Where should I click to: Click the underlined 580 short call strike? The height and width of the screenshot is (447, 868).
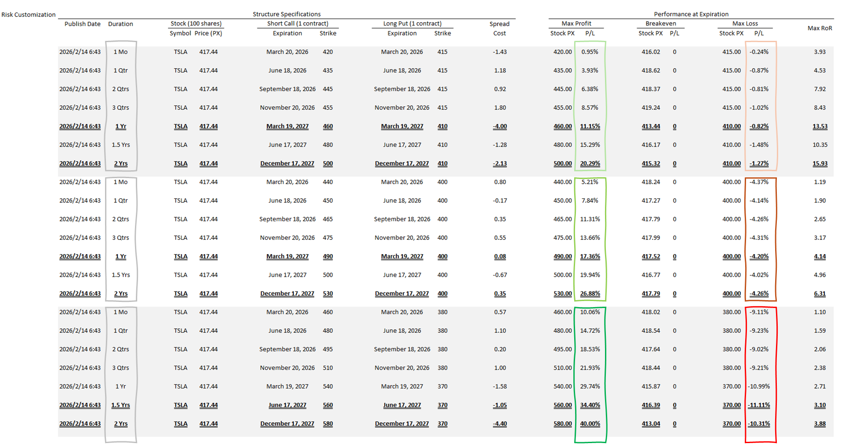(328, 424)
